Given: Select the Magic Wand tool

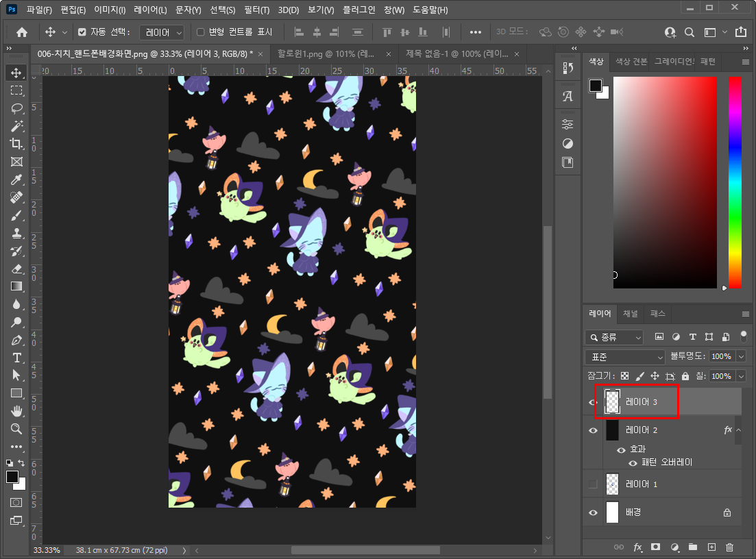Looking at the screenshot, I should [16, 126].
